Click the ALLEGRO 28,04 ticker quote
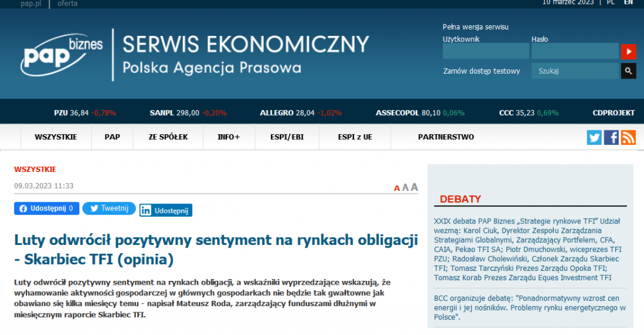The image size is (644, 335). click(x=301, y=113)
